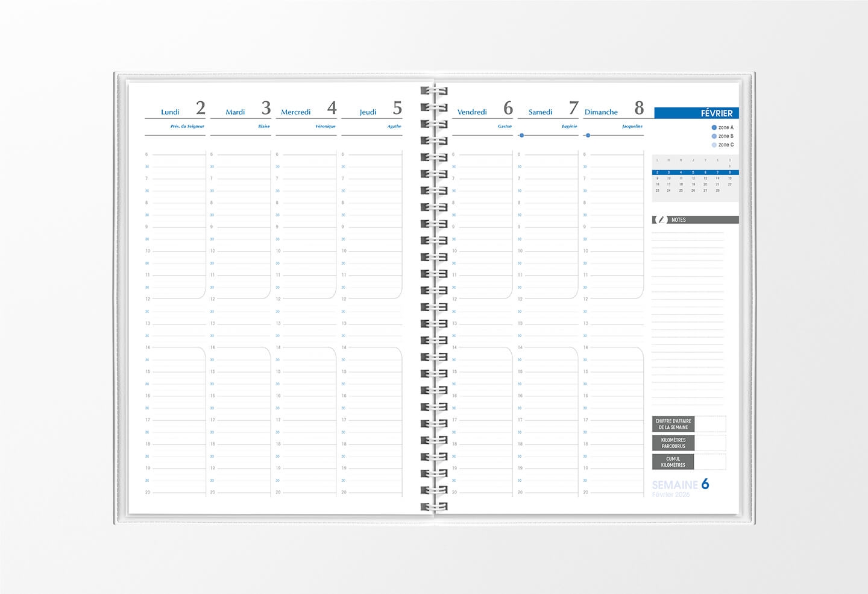This screenshot has width=868, height=594.
Task: Click the Chiffre d'affaire de la semaine field
Action: pos(710,424)
